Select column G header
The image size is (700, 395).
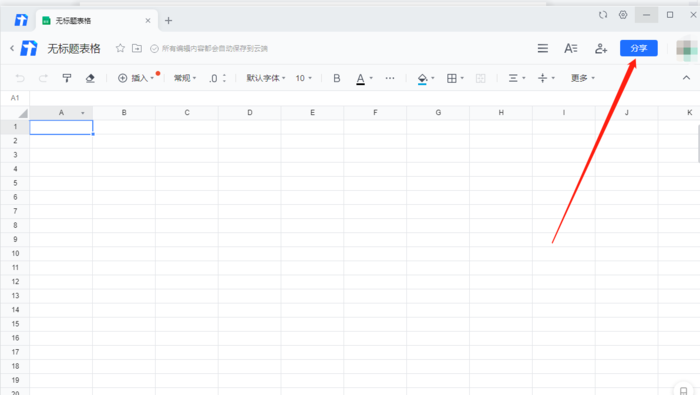tap(438, 113)
